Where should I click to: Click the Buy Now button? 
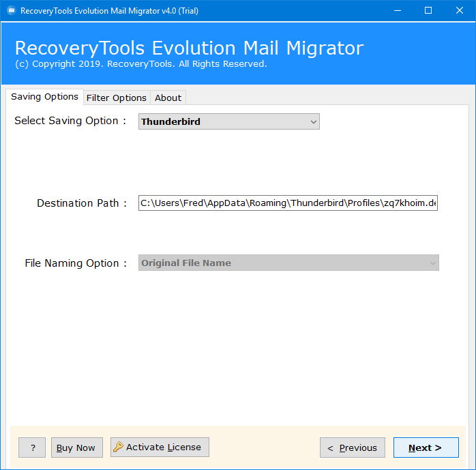pos(77,447)
